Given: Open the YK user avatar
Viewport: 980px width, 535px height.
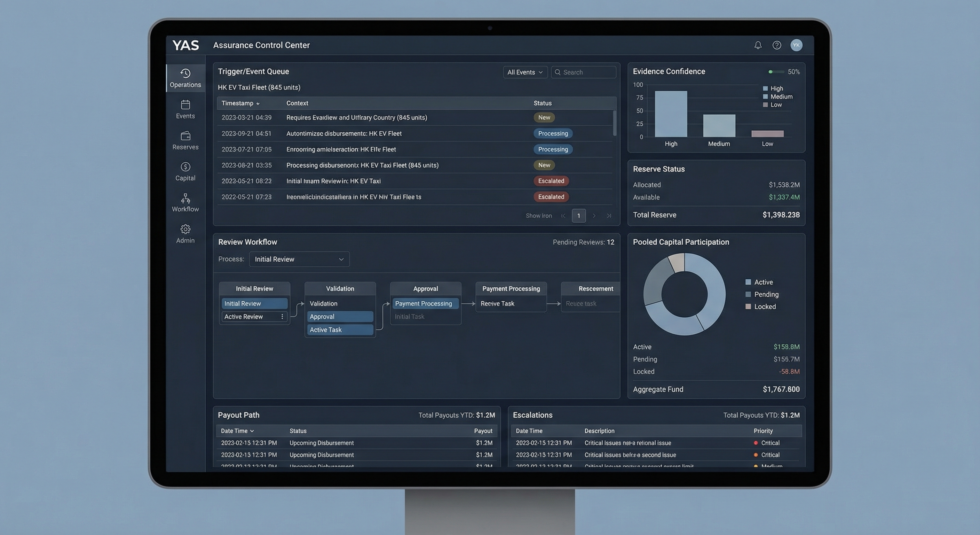Looking at the screenshot, I should tap(796, 45).
